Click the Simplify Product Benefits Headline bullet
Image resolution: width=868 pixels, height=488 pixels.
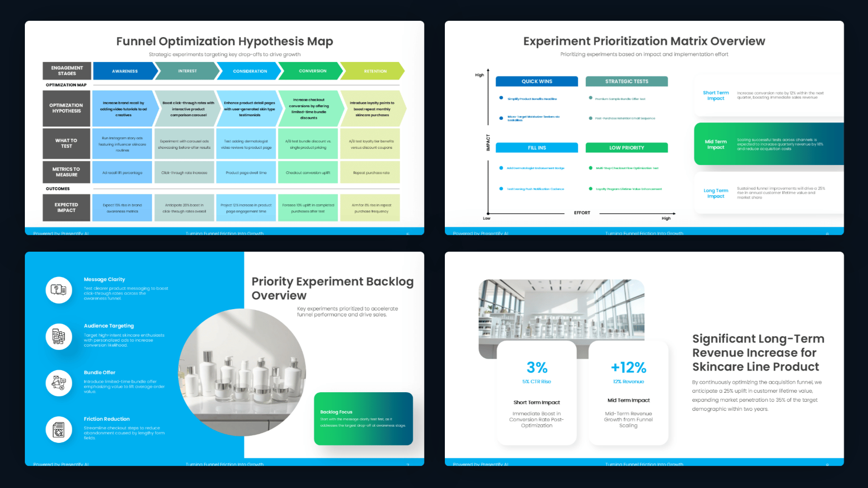[x=532, y=99]
